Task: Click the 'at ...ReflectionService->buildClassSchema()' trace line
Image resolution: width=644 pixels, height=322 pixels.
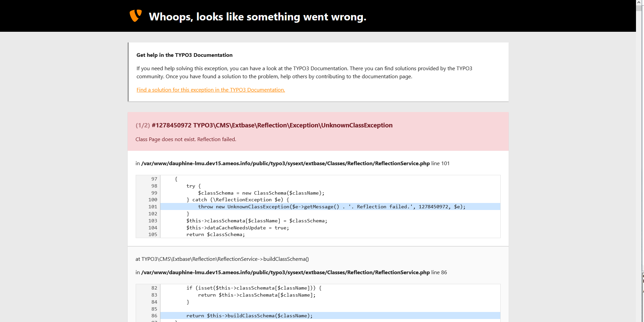Action: pyautogui.click(x=222, y=259)
